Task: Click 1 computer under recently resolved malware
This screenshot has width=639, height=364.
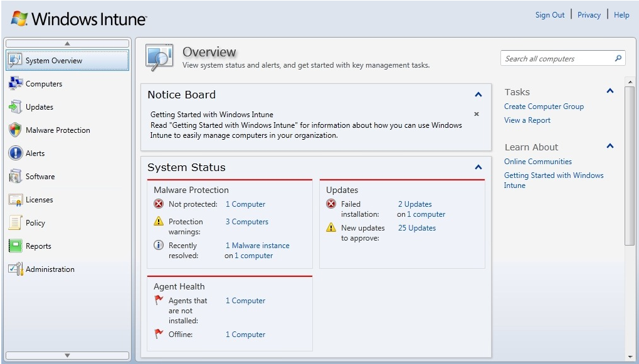Action: 253,256
